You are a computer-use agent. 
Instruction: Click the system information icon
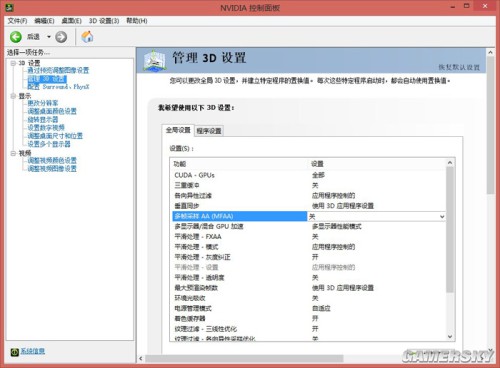point(14,352)
